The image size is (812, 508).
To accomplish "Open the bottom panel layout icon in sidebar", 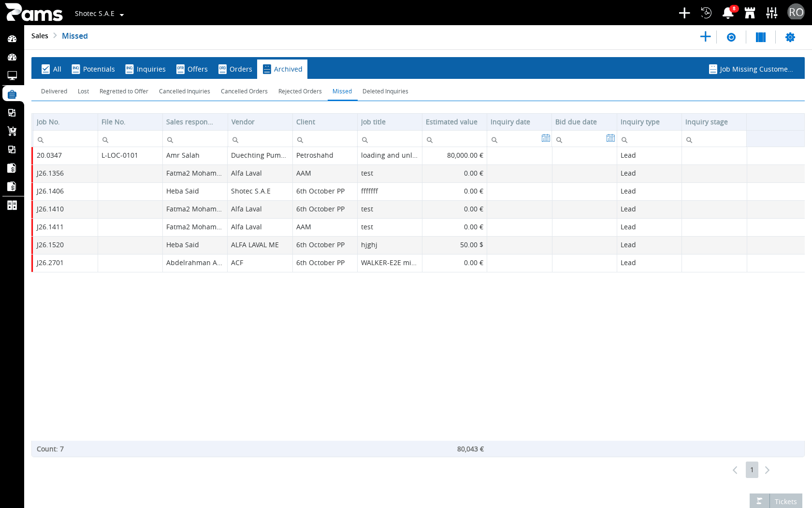I will tap(12, 205).
